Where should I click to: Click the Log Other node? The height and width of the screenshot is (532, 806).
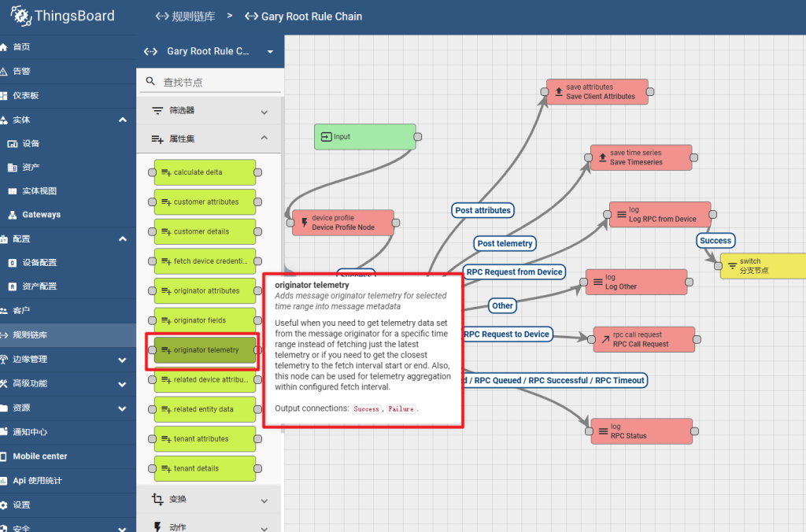pyautogui.click(x=636, y=282)
